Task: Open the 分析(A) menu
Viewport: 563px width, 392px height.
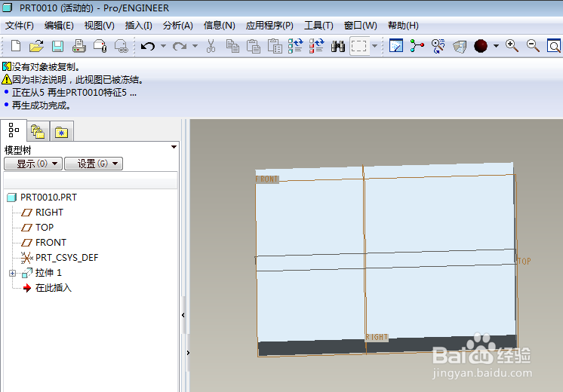Action: (x=178, y=26)
